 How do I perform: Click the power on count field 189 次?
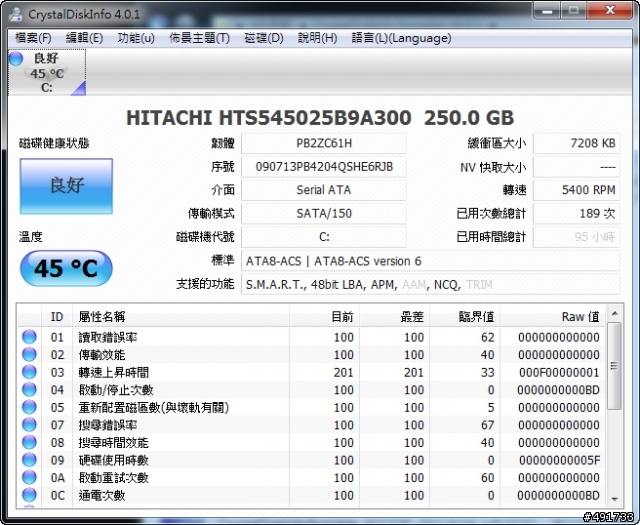pyautogui.click(x=576, y=214)
